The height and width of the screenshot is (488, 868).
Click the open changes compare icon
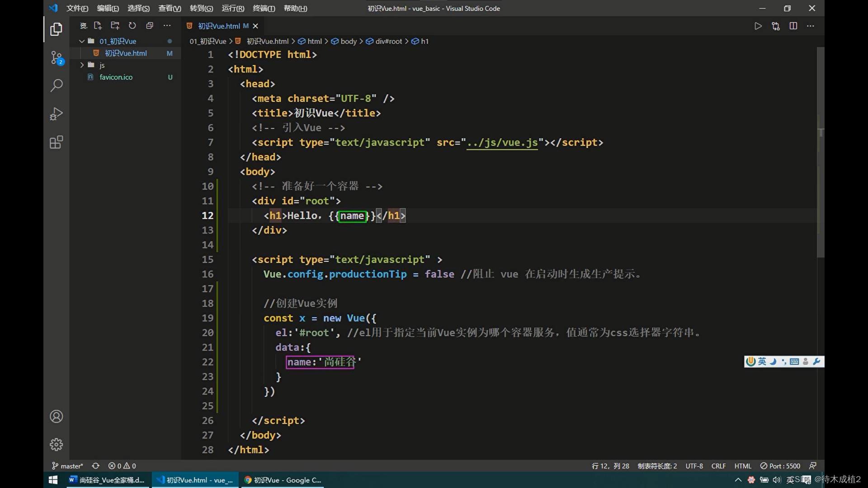(x=776, y=26)
